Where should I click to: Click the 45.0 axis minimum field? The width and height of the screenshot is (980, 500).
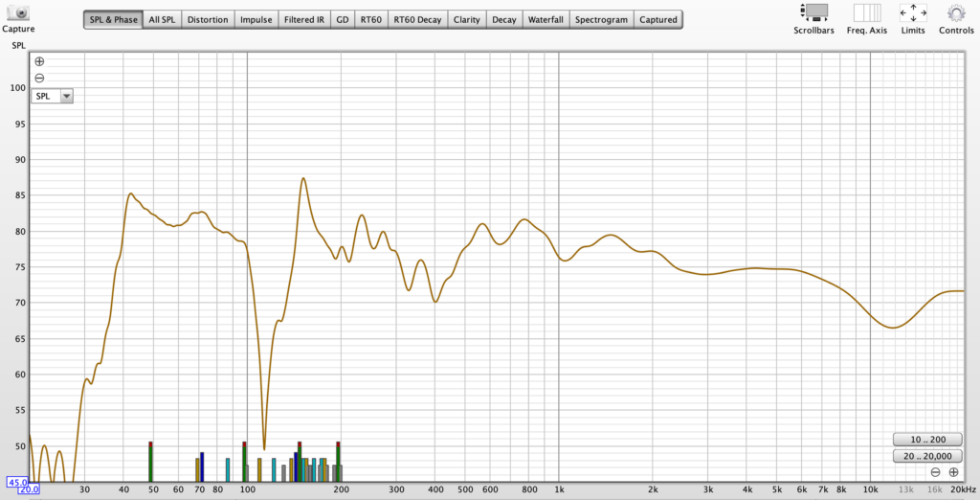(x=17, y=482)
